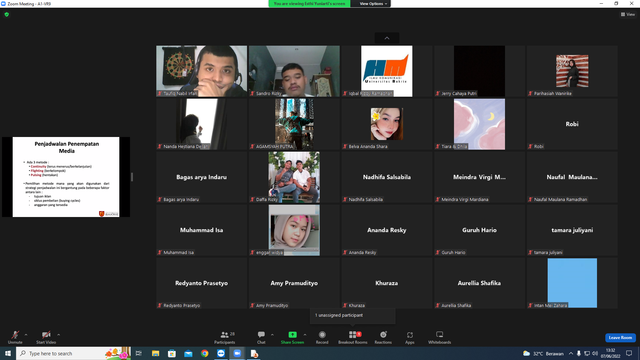Open the Apps panel
The width and height of the screenshot is (640, 360).
[410, 337]
